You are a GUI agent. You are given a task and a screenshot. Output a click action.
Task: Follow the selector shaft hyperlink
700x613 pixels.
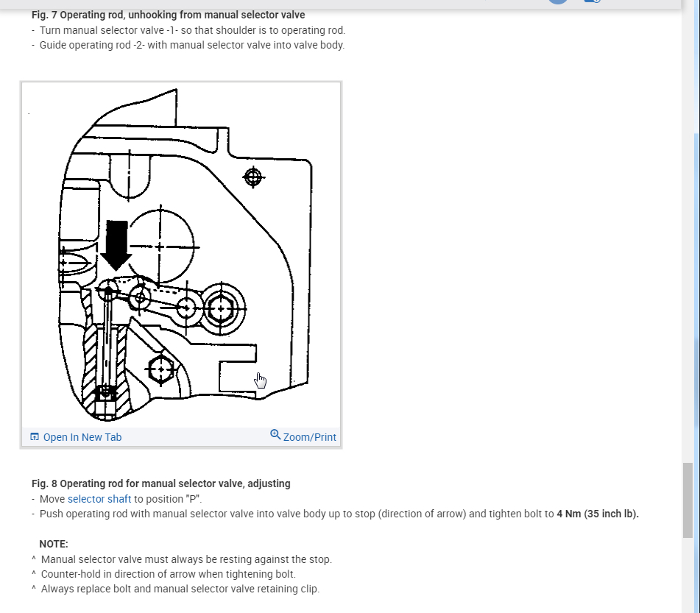tap(99, 499)
